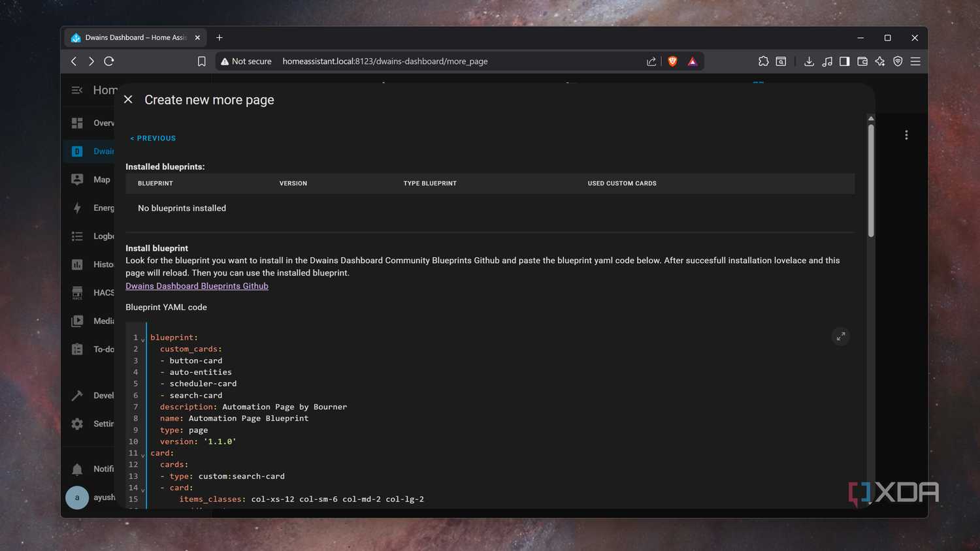980x551 pixels.
Task: Fold the card block at line 11
Action: [x=143, y=455]
